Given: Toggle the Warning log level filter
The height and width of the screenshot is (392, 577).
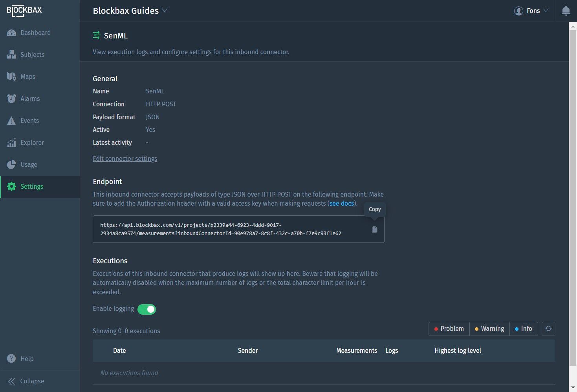Looking at the screenshot, I should click(489, 329).
